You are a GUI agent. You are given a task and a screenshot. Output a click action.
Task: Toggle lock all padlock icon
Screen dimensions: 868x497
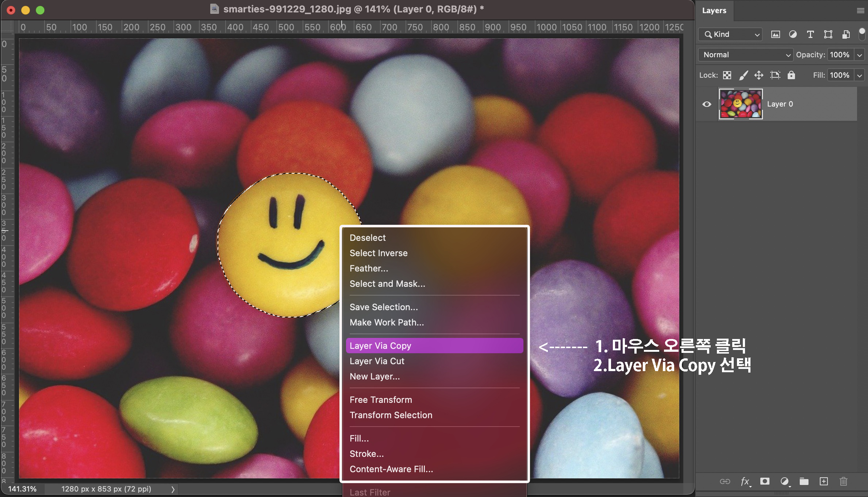coord(791,75)
